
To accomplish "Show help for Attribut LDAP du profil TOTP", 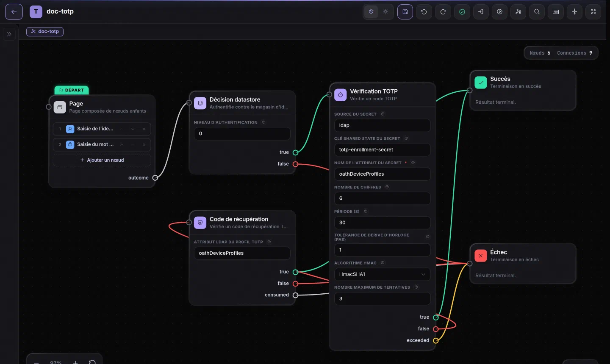I will click(x=269, y=242).
